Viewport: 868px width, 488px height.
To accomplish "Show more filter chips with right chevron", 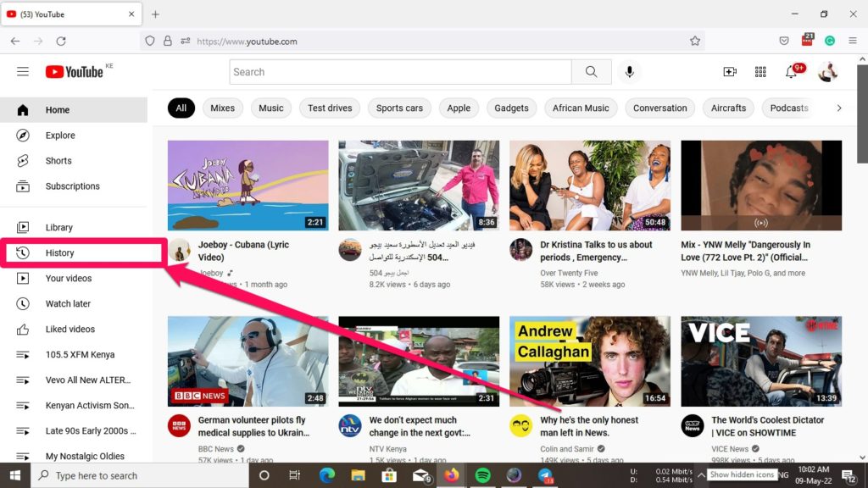I will click(838, 108).
